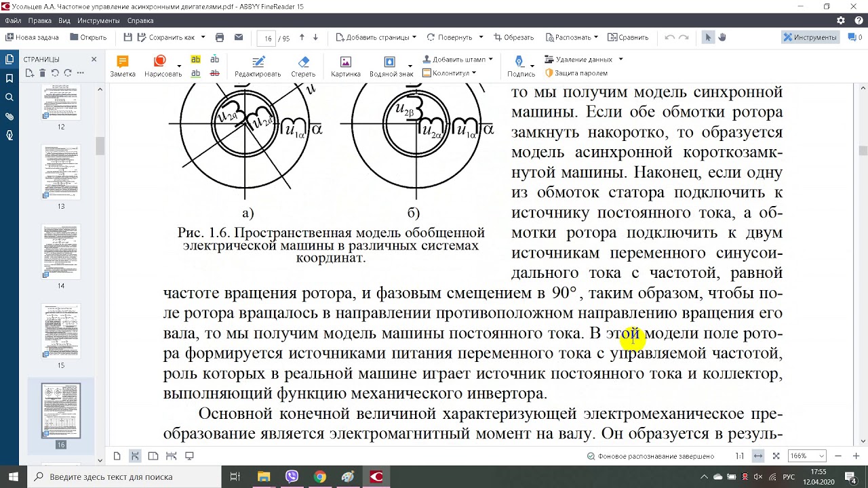Screen dimensions: 868x488
Task: Open the Справка menu
Action: [140, 20]
